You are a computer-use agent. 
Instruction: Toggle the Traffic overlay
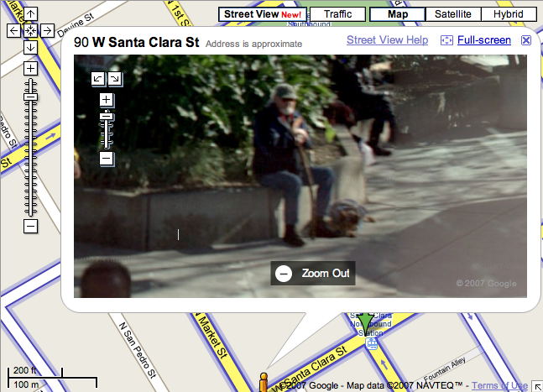337,14
